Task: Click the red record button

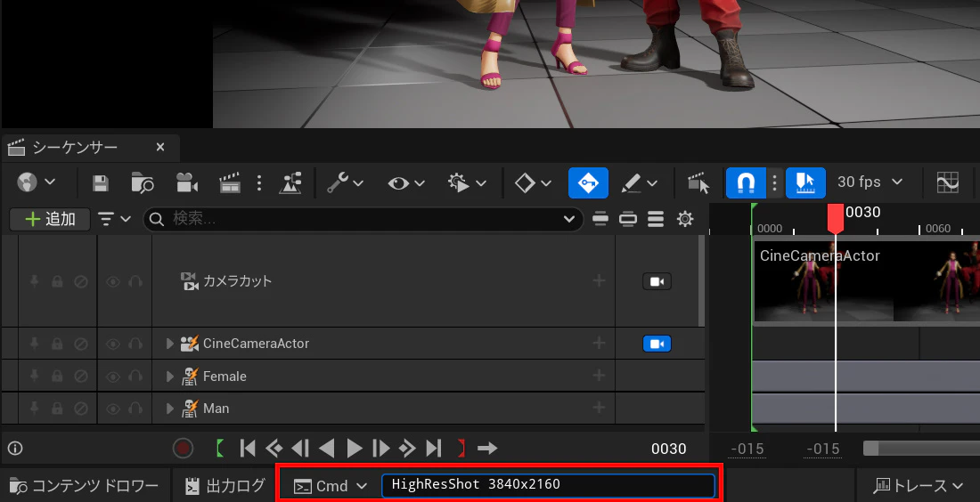Action: [183, 449]
